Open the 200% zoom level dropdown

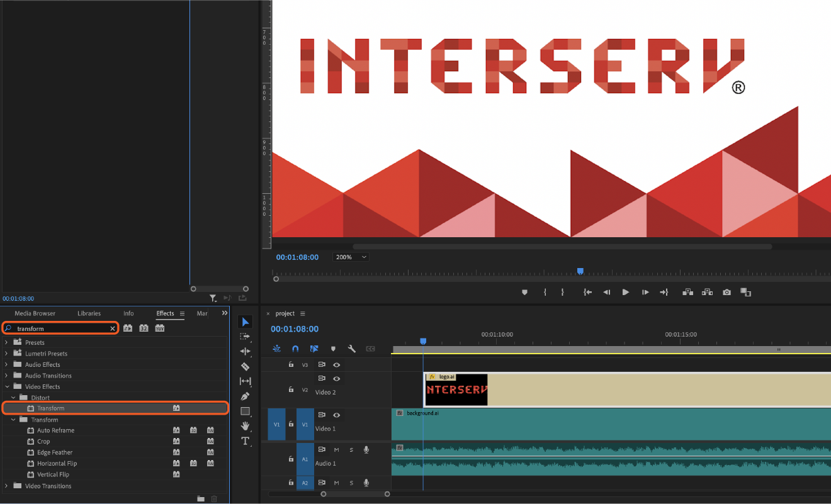[351, 257]
